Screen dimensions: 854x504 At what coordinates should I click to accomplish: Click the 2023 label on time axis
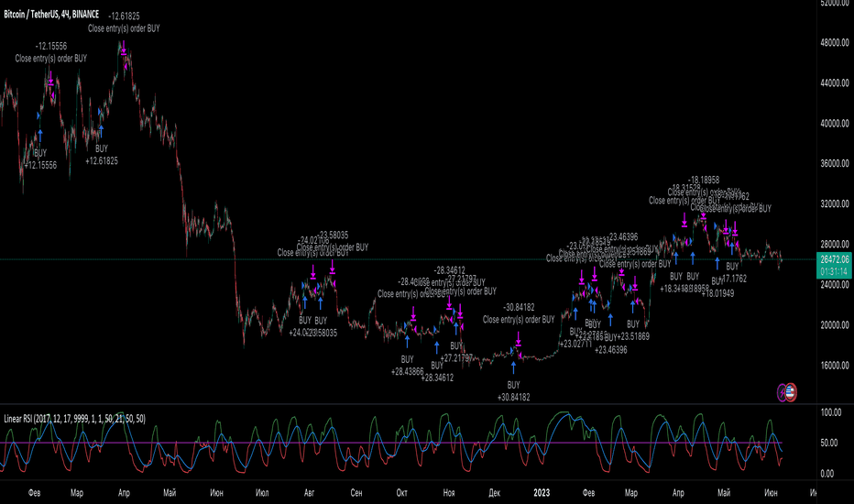pyautogui.click(x=542, y=493)
